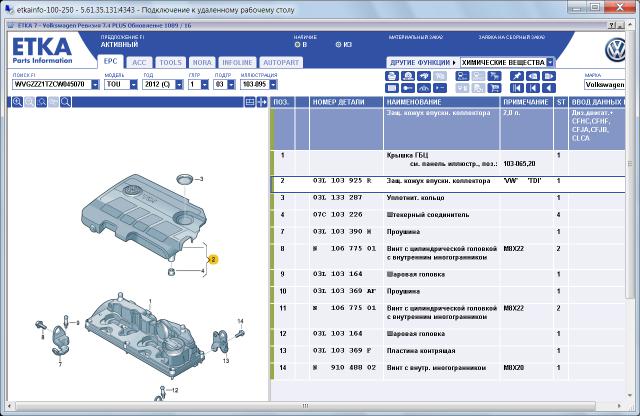The width and height of the screenshot is (640, 416).
Task: Click the Volkswagen logo
Action: tap(616, 50)
